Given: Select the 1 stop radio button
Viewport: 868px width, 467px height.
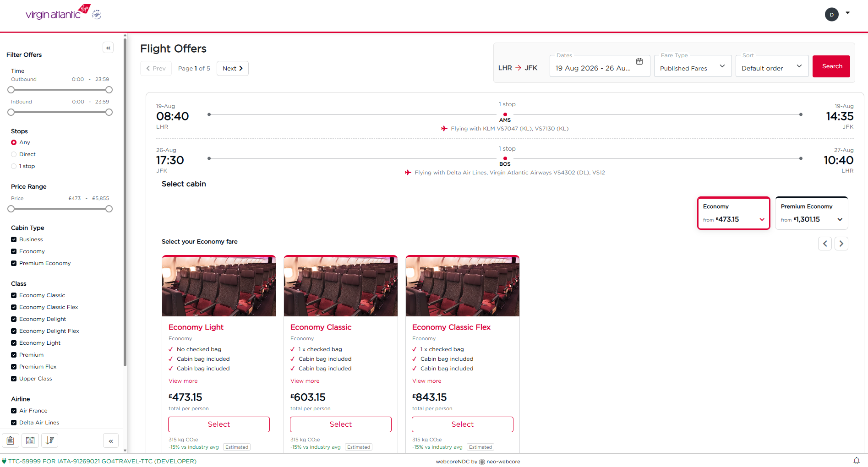Looking at the screenshot, I should click(x=14, y=166).
